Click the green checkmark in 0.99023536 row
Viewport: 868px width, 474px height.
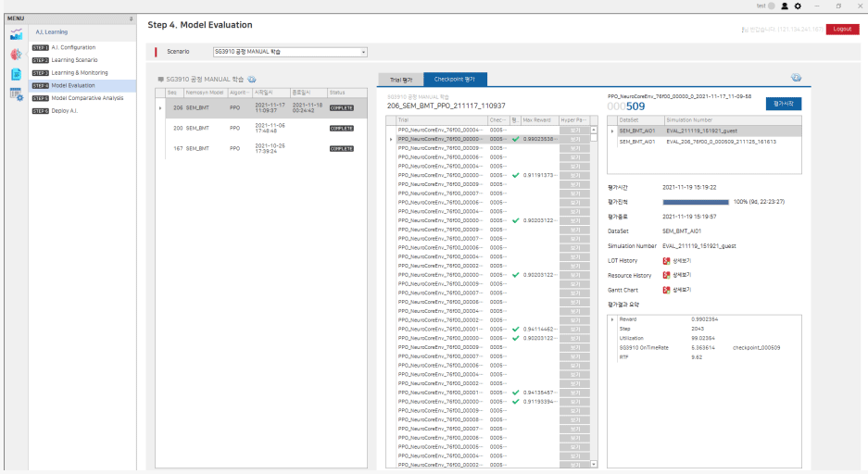(x=515, y=139)
